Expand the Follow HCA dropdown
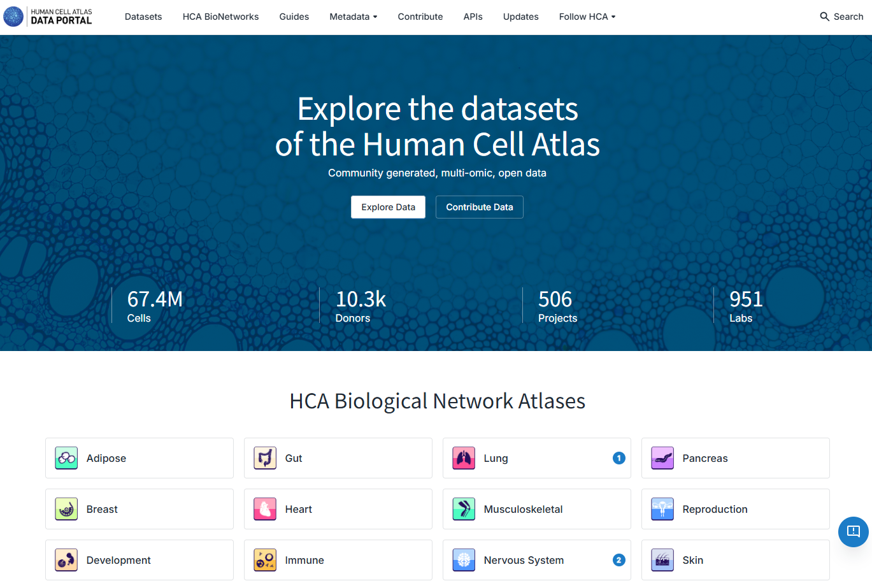 [587, 17]
